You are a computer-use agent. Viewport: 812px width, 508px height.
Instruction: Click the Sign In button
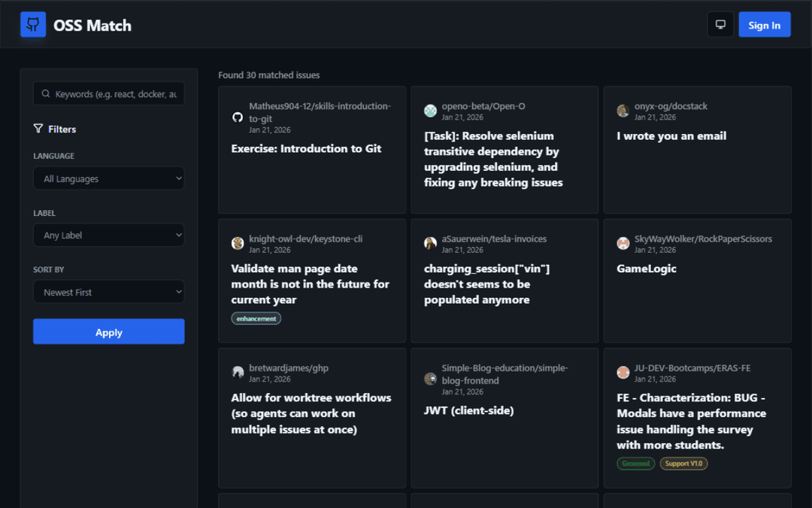point(765,24)
